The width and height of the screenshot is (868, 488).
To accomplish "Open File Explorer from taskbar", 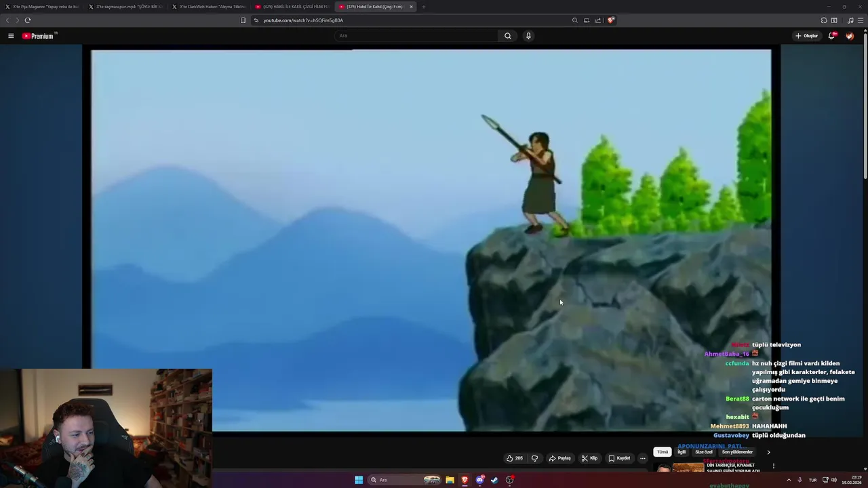I will 450,480.
